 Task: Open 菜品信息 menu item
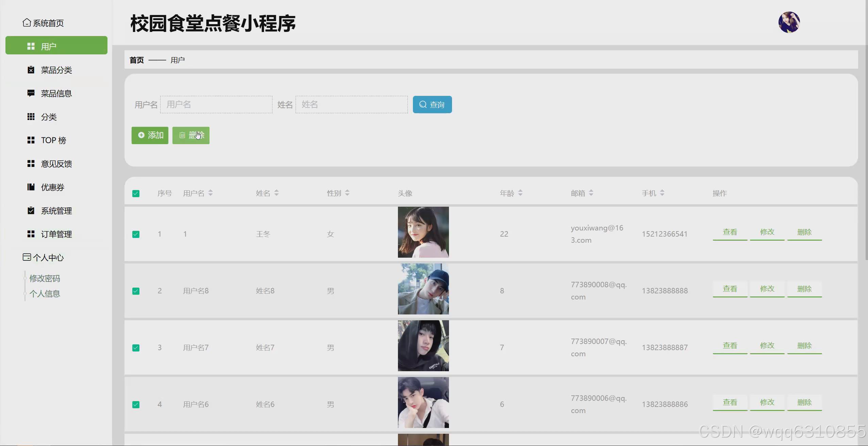pyautogui.click(x=56, y=93)
